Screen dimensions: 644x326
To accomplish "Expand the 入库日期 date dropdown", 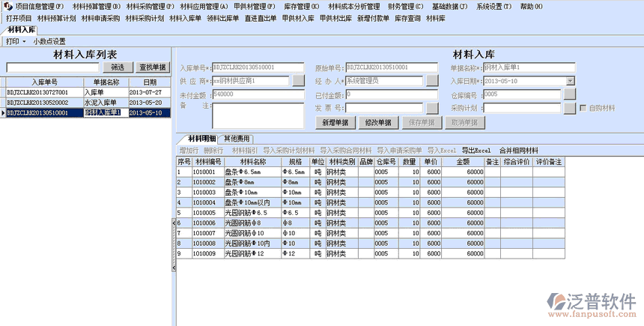I will 570,80.
